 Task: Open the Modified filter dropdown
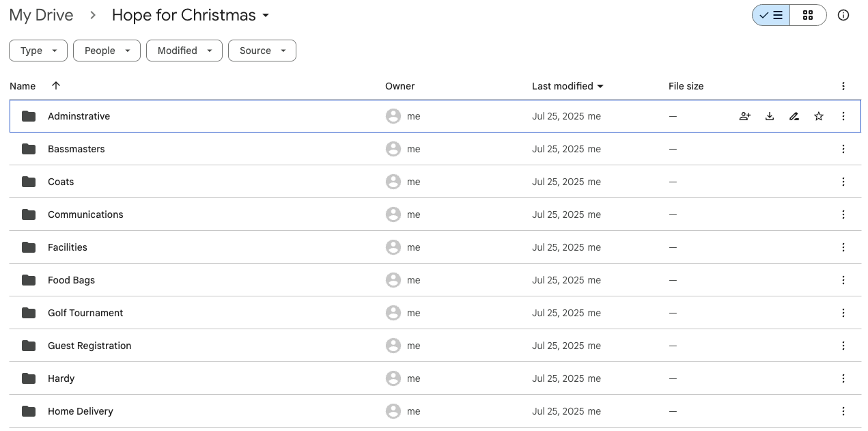click(184, 51)
